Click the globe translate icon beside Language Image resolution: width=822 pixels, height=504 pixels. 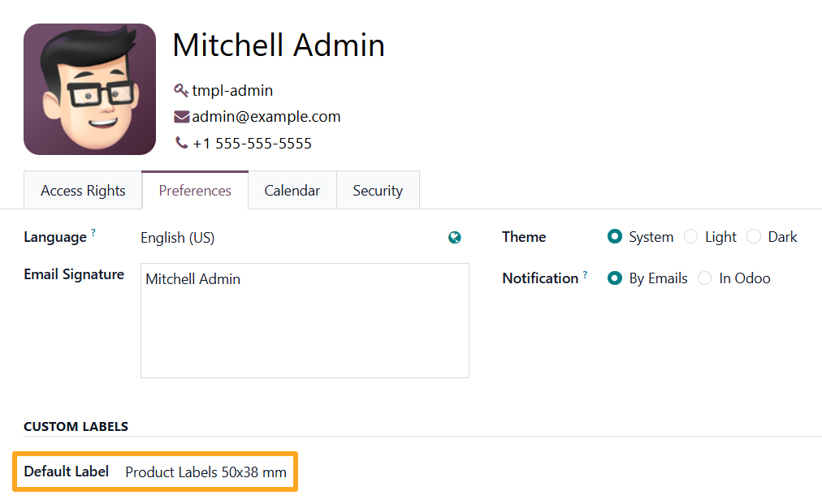pyautogui.click(x=455, y=238)
